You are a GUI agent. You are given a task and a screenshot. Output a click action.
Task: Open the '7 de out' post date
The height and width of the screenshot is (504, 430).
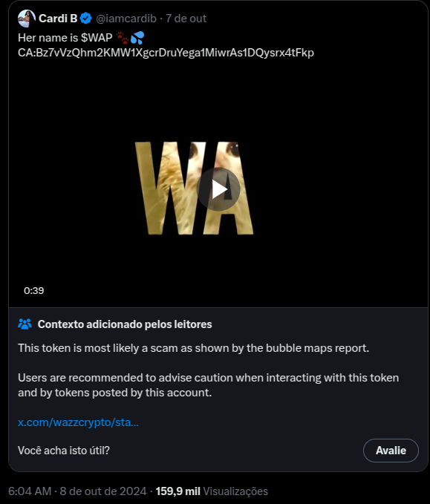186,19
